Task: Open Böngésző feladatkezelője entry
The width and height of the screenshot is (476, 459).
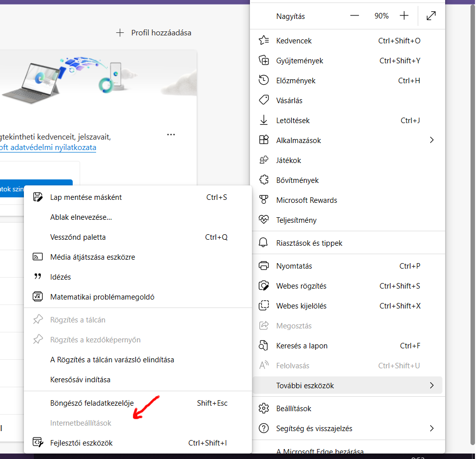Action: pyautogui.click(x=138, y=403)
